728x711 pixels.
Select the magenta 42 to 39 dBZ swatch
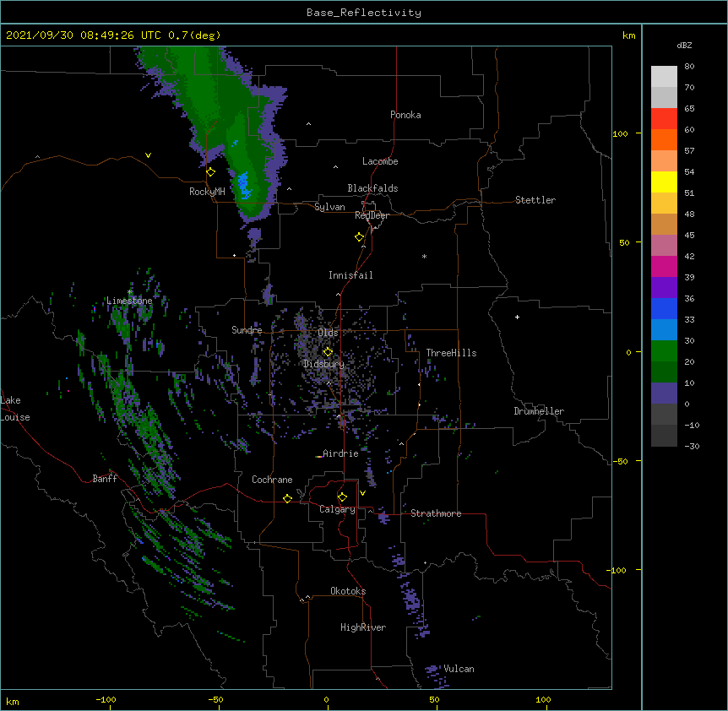click(x=664, y=266)
